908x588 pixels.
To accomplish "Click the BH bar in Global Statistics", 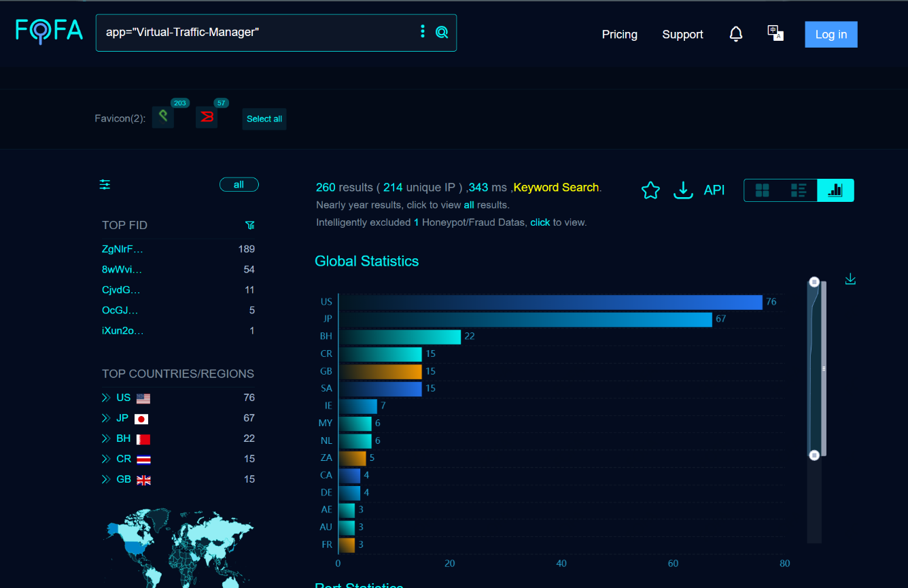I will (400, 336).
